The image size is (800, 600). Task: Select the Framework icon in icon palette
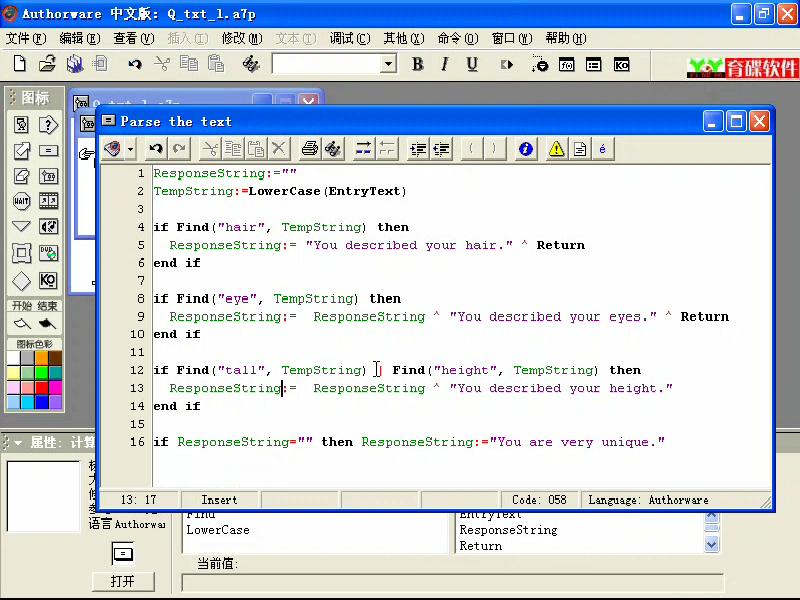pyautogui.click(x=21, y=253)
